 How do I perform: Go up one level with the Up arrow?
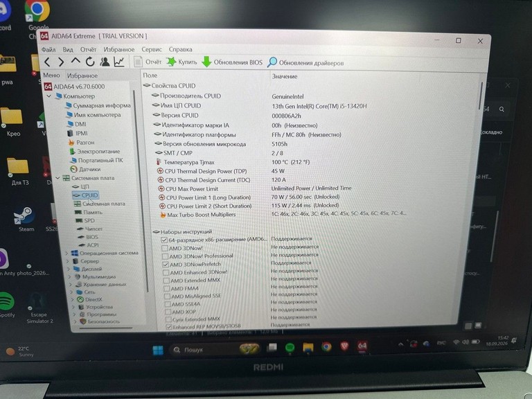click(76, 62)
